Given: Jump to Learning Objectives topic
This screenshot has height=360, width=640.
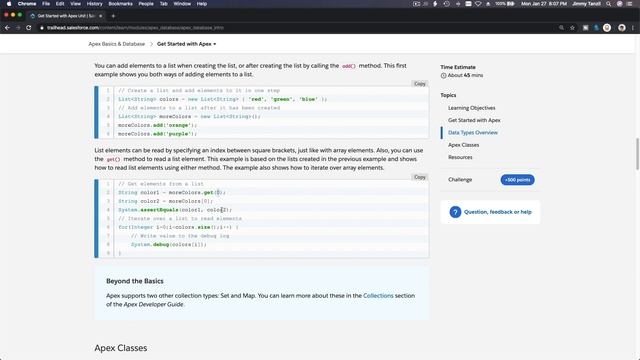Looking at the screenshot, I should point(471,108).
